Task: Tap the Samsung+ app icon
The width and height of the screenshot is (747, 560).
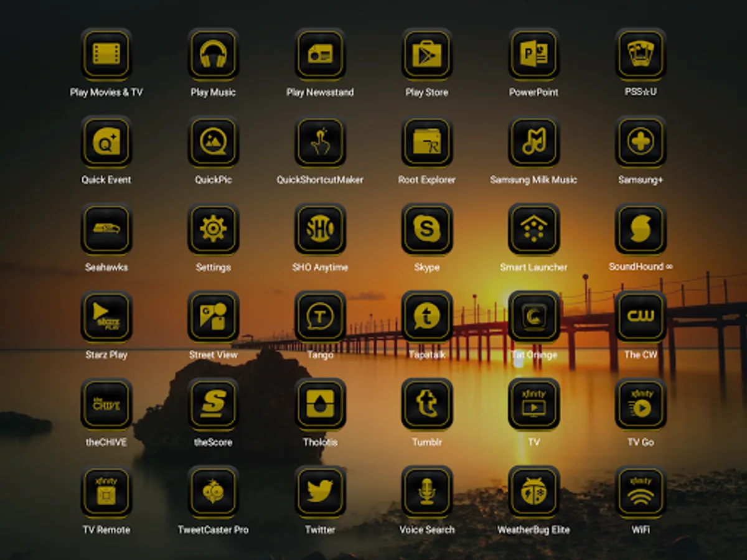Action: point(641,142)
